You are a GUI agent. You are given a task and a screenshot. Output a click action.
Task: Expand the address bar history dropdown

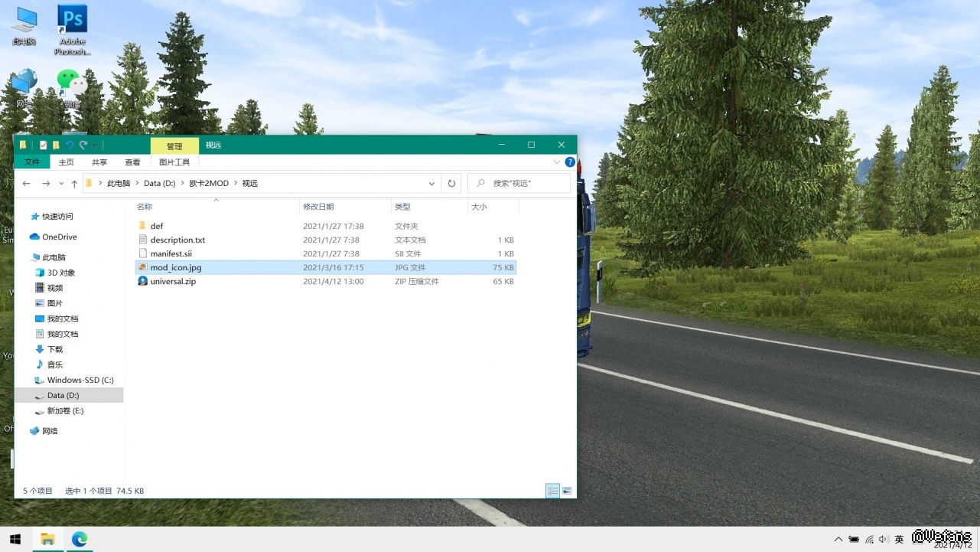pyautogui.click(x=431, y=184)
